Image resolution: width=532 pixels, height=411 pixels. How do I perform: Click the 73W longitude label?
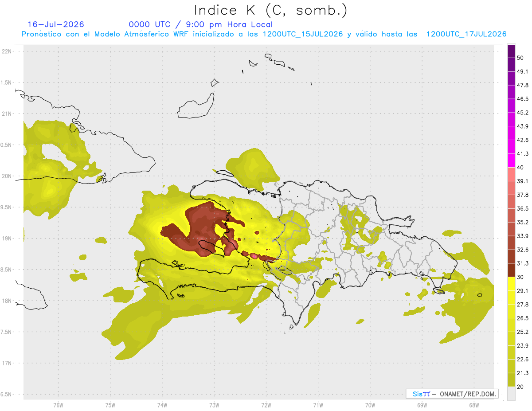[214, 405]
